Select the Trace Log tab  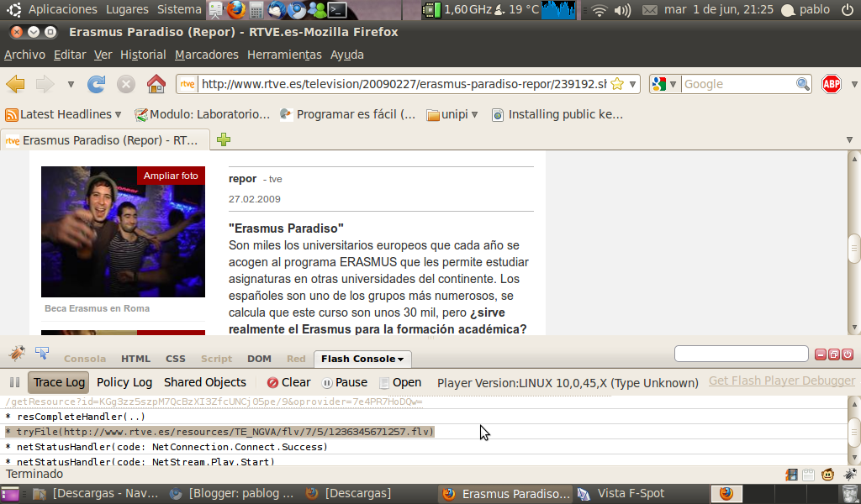coord(59,382)
